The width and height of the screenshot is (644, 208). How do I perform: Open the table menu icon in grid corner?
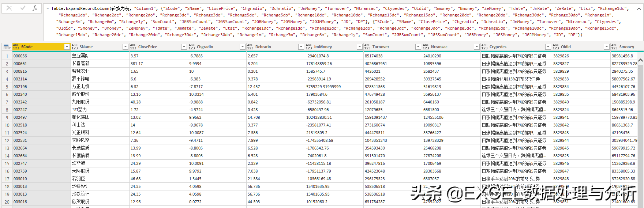tap(7, 47)
